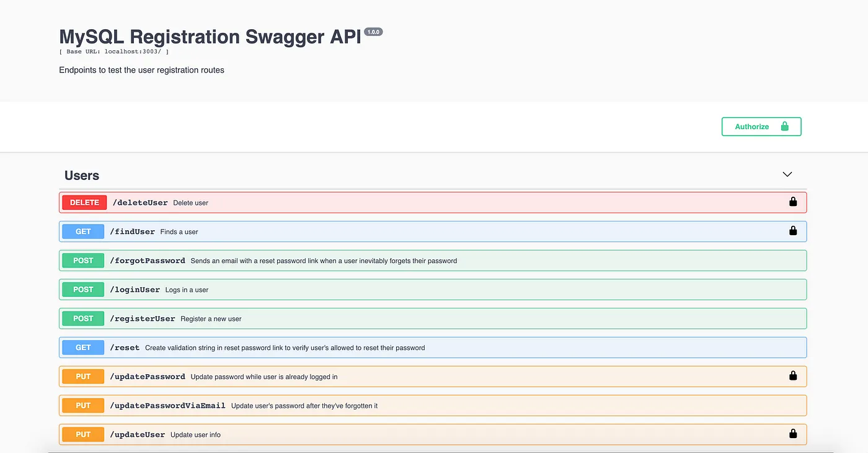Click the Users section header
This screenshot has width=868, height=453.
coord(81,175)
